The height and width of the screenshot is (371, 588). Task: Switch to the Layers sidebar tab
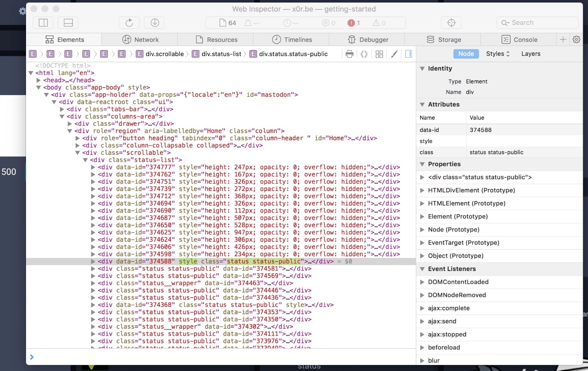click(x=531, y=54)
